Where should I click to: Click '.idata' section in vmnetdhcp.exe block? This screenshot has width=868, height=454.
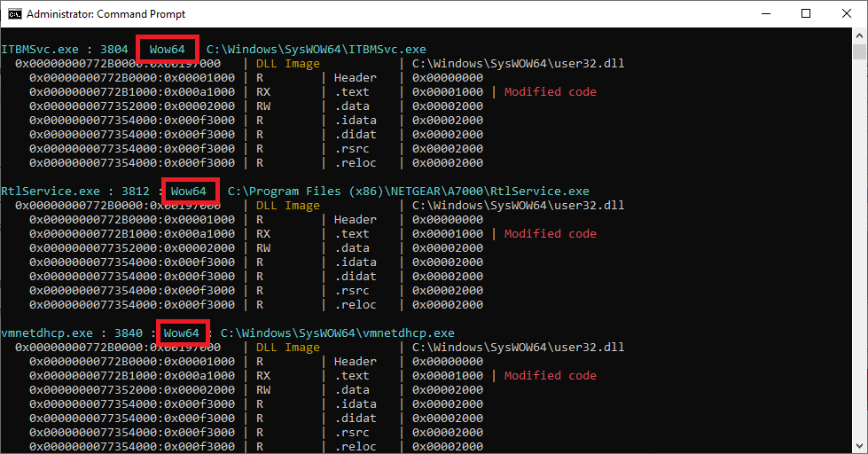coord(356,403)
